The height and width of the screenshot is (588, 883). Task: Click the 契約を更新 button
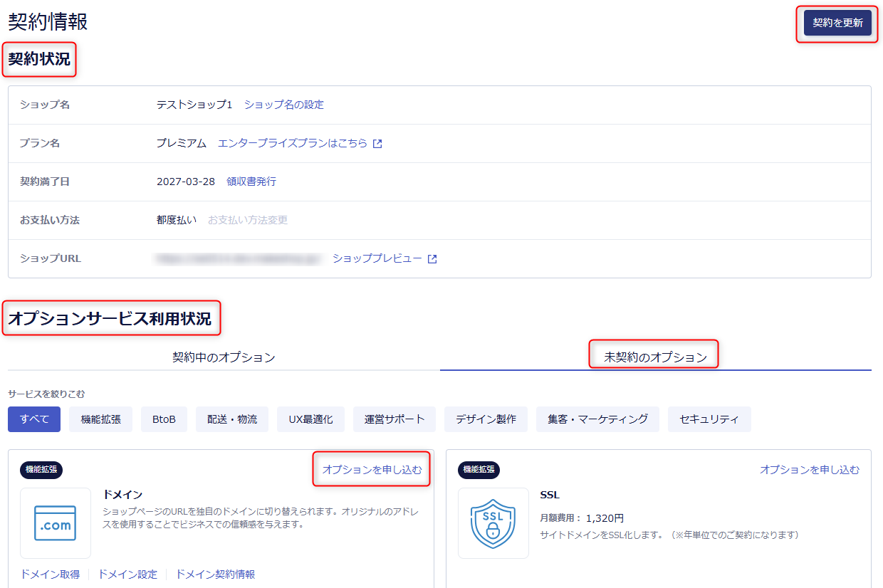(x=837, y=23)
